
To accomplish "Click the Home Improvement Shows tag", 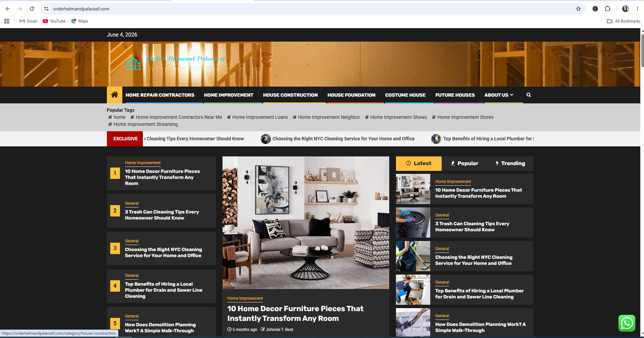I will click(x=396, y=117).
